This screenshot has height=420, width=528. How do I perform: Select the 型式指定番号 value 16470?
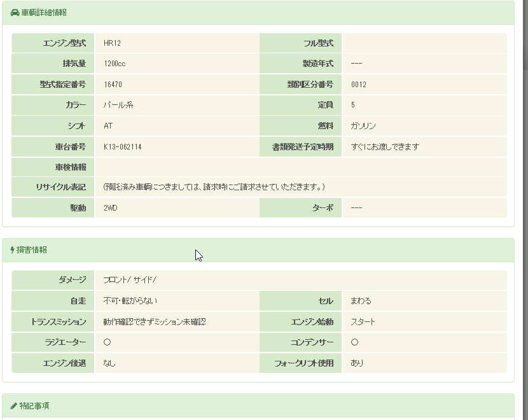tap(113, 85)
